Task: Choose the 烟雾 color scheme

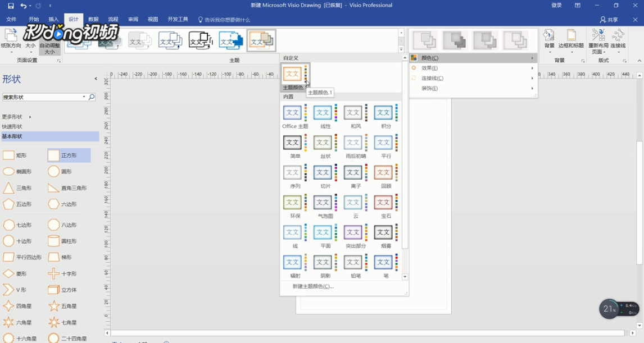Action: [386, 236]
